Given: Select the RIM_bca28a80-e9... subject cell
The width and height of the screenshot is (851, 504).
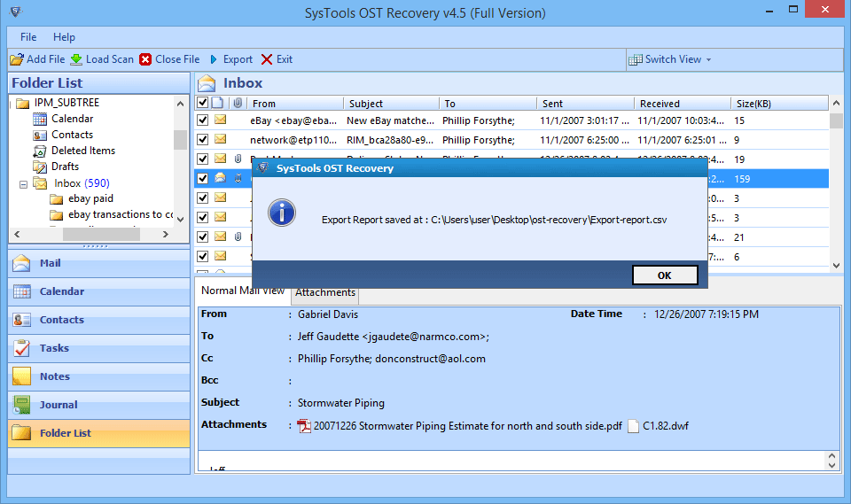Looking at the screenshot, I should point(390,140).
